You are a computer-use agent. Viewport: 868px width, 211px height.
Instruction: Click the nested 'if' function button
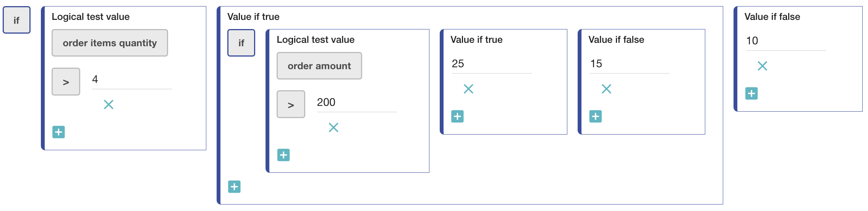pyautogui.click(x=241, y=43)
